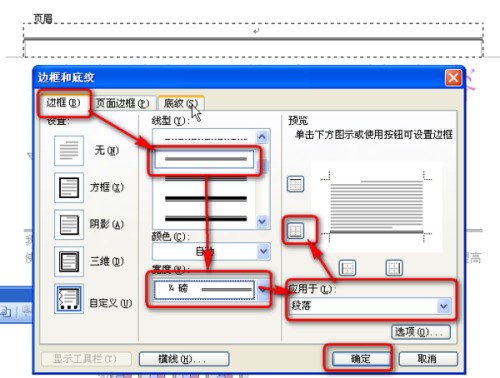The width and height of the screenshot is (500, 378).
Task: Click the 选项 (Options) button
Action: point(421,332)
